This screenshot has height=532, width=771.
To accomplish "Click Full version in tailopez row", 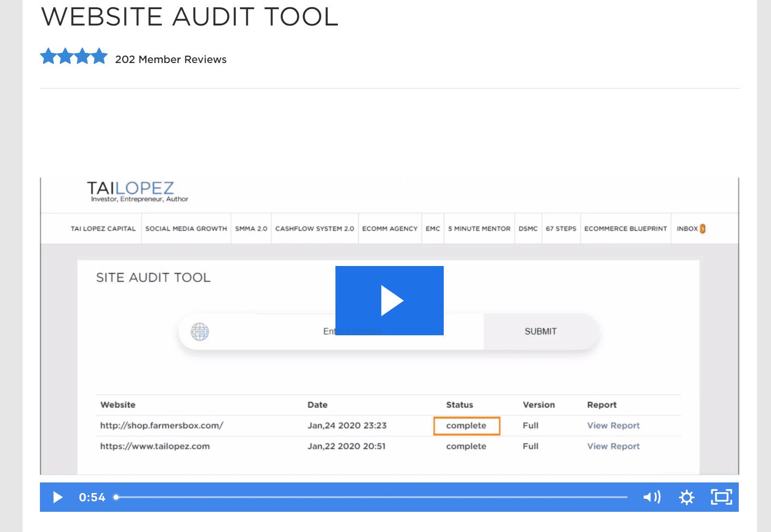I will (531, 446).
